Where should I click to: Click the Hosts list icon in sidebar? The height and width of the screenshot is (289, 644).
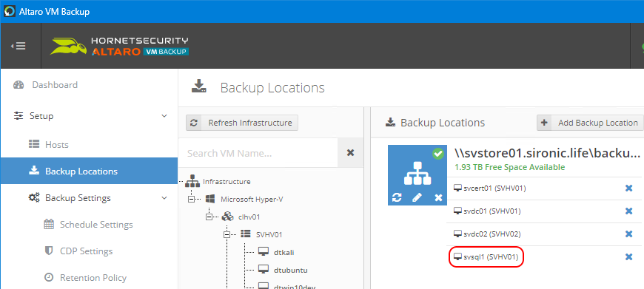tap(33, 144)
